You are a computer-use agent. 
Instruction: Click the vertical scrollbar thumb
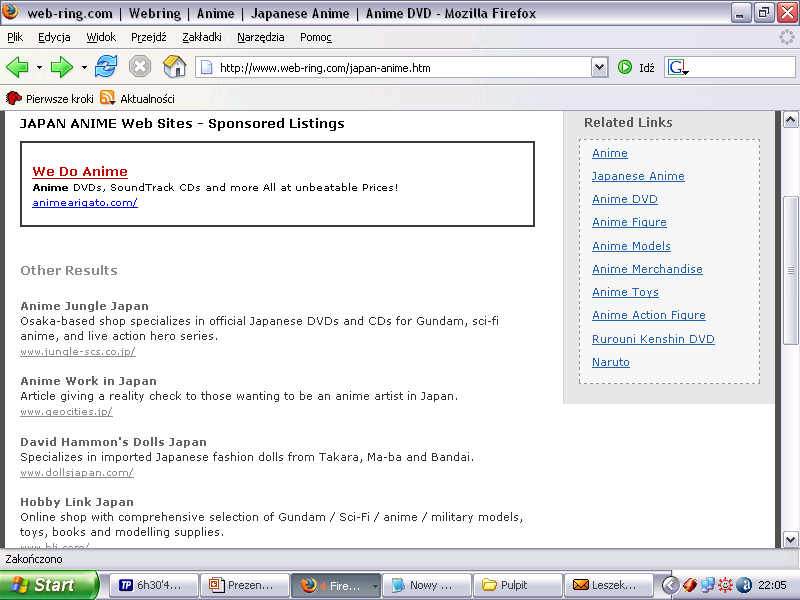click(790, 270)
